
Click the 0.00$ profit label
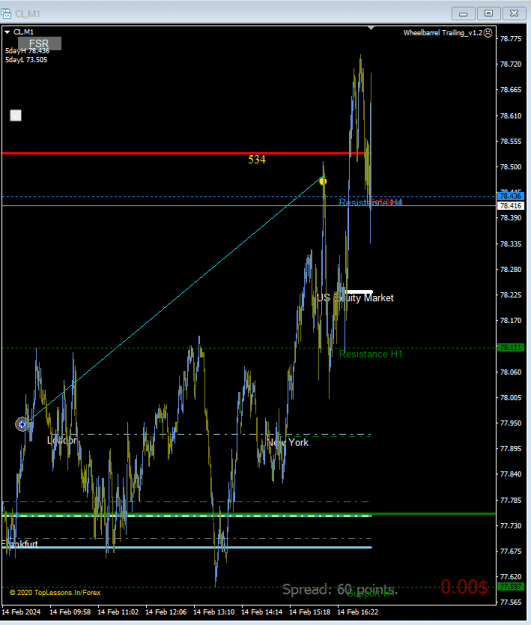[464, 587]
